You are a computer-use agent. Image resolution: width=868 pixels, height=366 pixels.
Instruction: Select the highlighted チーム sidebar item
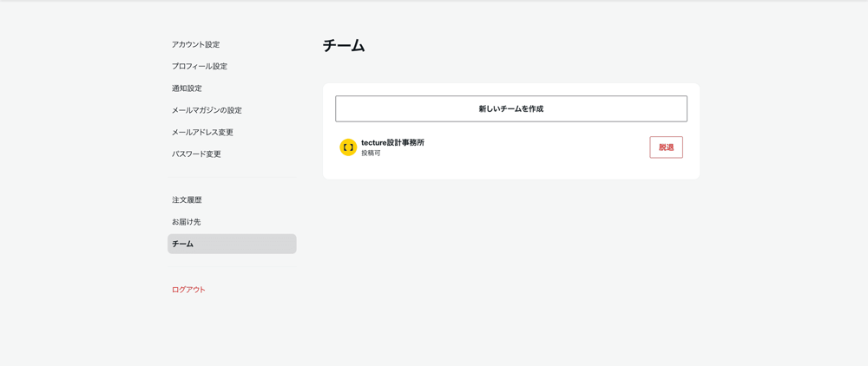click(232, 244)
